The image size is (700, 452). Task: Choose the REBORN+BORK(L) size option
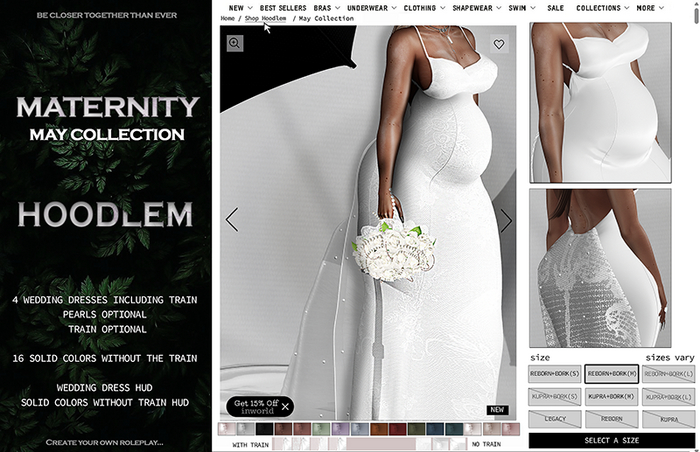click(668, 373)
